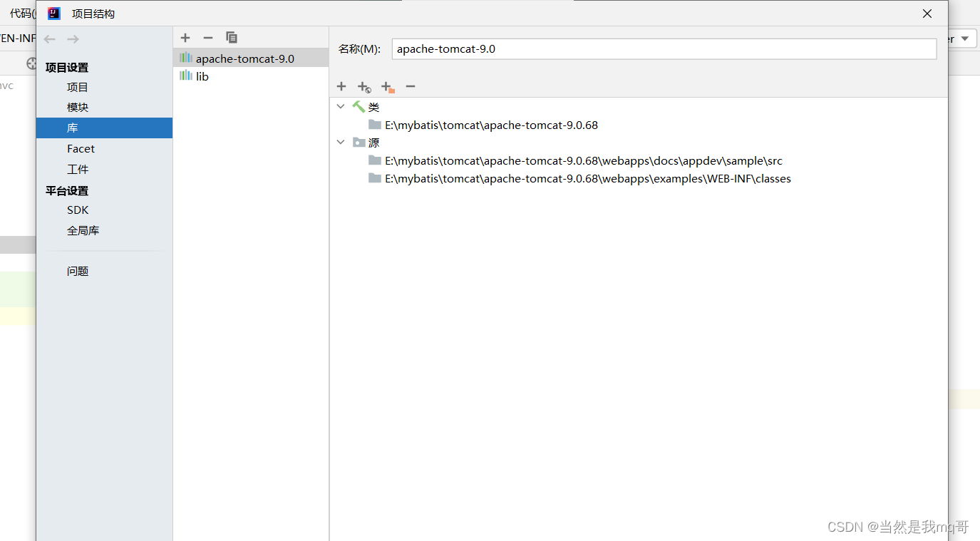Click the hammer icon beside 类
Screen dimensions: 980x541
click(359, 107)
